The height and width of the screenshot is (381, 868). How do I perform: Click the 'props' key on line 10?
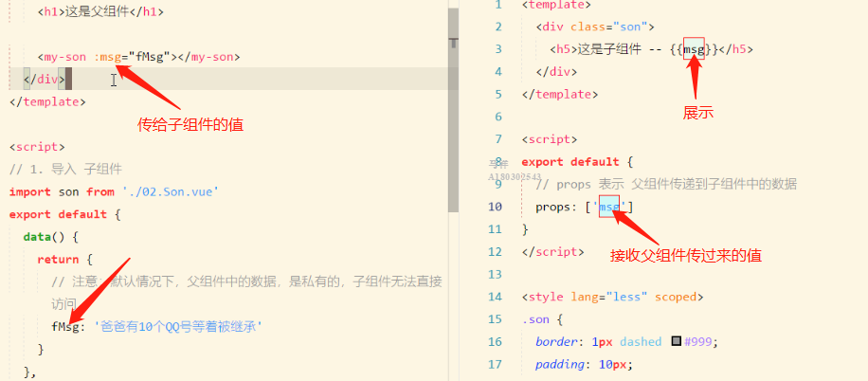[553, 208]
